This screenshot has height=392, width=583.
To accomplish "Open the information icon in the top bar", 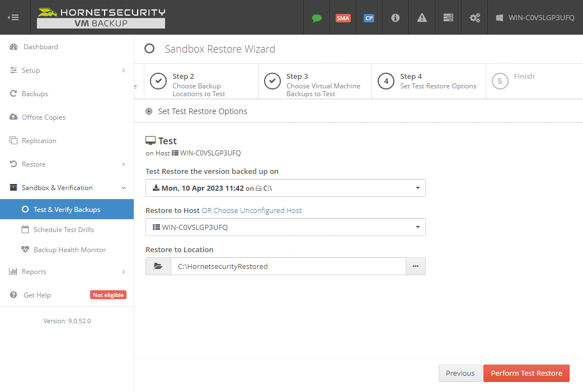I will point(396,17).
